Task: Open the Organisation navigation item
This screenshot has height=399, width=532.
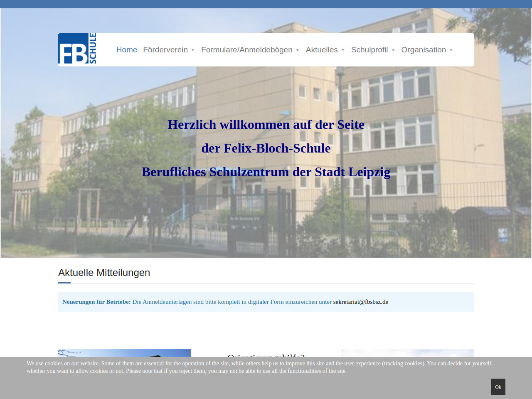Action: click(423, 50)
